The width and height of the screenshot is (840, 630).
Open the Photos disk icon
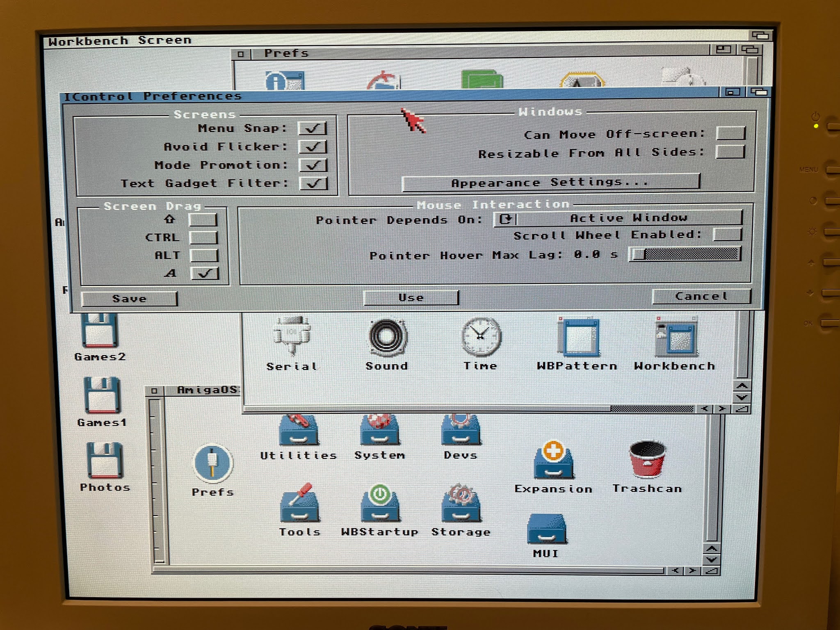pyautogui.click(x=105, y=460)
